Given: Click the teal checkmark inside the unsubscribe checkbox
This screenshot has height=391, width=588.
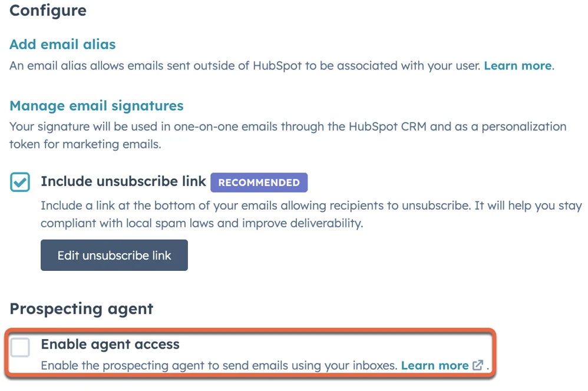Looking at the screenshot, I should (21, 182).
